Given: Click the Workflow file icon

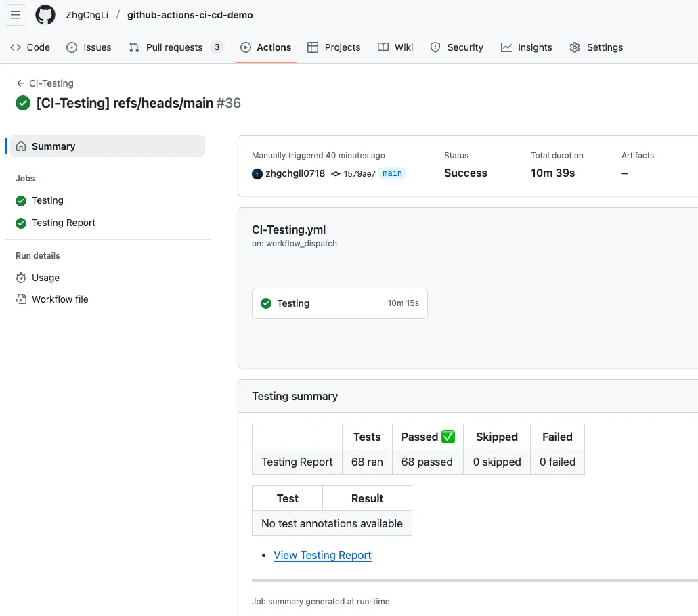Looking at the screenshot, I should coord(21,299).
